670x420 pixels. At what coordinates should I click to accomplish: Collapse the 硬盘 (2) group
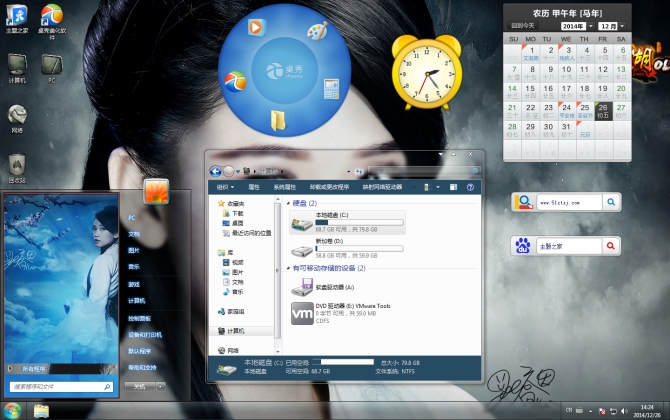pyautogui.click(x=288, y=204)
